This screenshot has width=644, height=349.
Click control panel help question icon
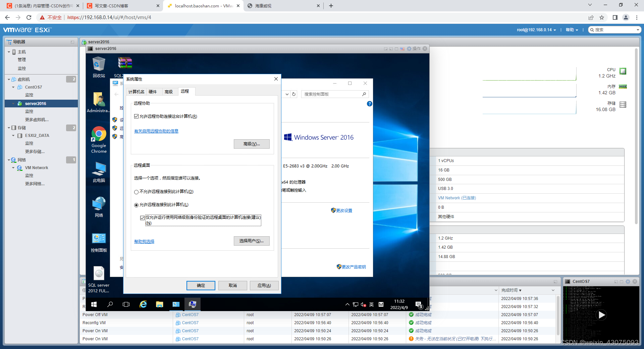369,104
